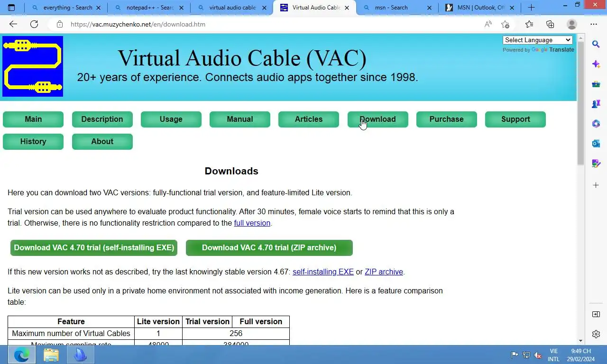This screenshot has height=364, width=607.
Task: Click the scrollbar down arrow
Action: point(580,340)
